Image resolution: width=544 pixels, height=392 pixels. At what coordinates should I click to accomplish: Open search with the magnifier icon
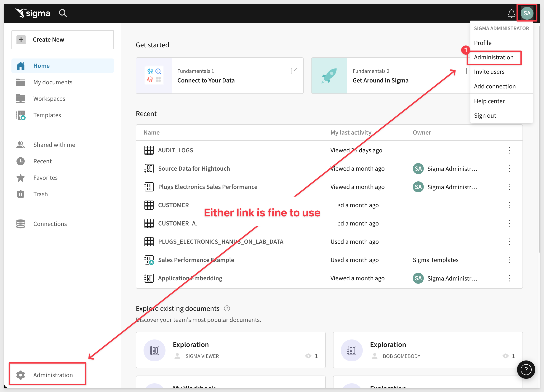point(63,13)
